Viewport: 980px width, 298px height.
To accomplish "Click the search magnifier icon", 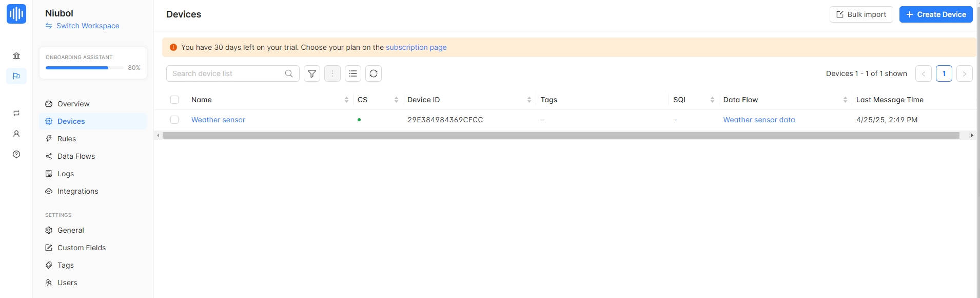I will [x=289, y=73].
